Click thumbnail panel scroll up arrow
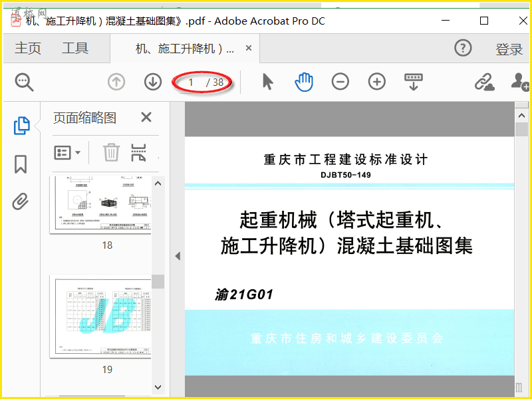Image resolution: width=532 pixels, height=399 pixels. (158, 184)
